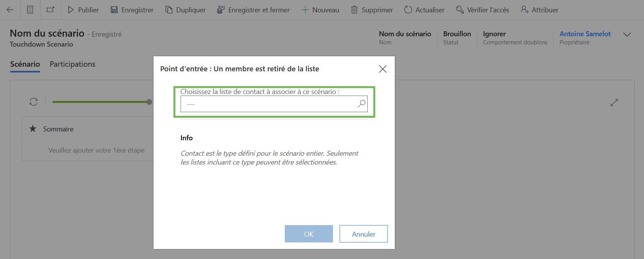
Task: Focus the contact list lookup field
Action: click(274, 104)
